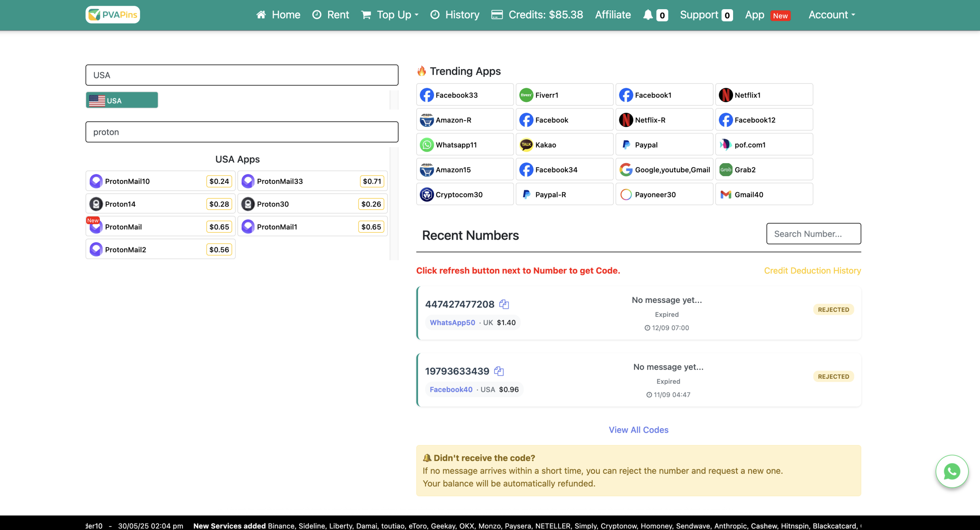Click the Search Number input field
The width and height of the screenshot is (980, 530).
[813, 234]
